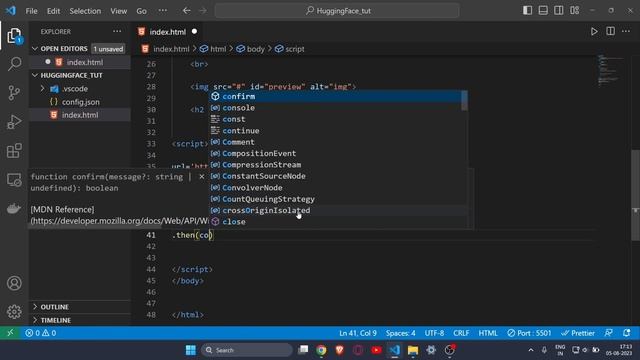Viewport: 640px width, 360px height.
Task: Click the Port : 5501 Live Server status
Action: [529, 333]
